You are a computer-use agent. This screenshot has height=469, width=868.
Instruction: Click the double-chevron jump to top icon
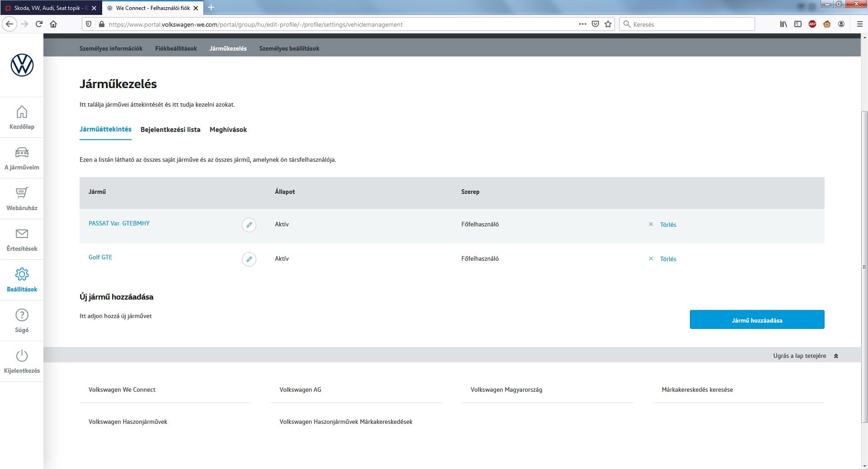[x=836, y=356]
